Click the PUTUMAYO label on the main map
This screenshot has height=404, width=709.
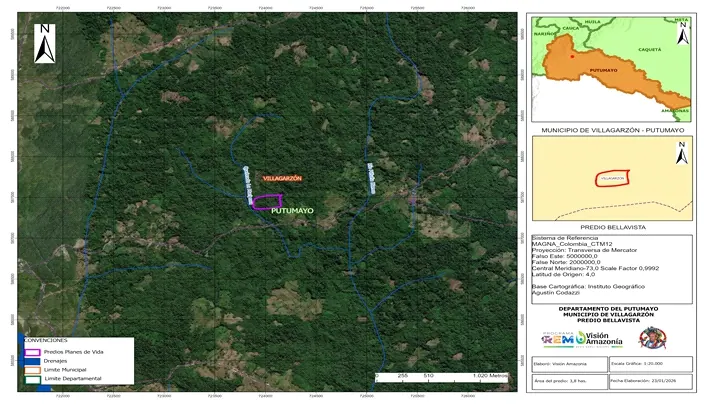pyautogui.click(x=293, y=211)
